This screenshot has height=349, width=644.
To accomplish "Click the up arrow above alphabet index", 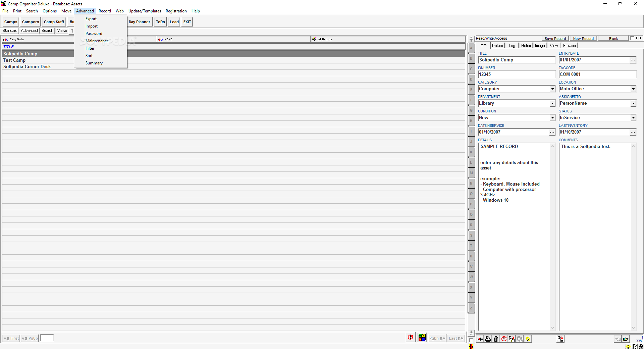I will pos(471,39).
